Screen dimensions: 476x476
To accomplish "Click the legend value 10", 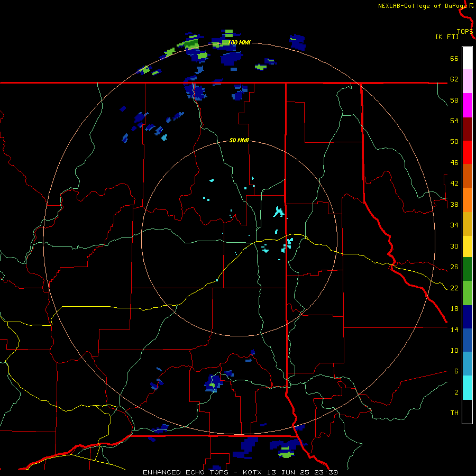I will pos(454,351).
